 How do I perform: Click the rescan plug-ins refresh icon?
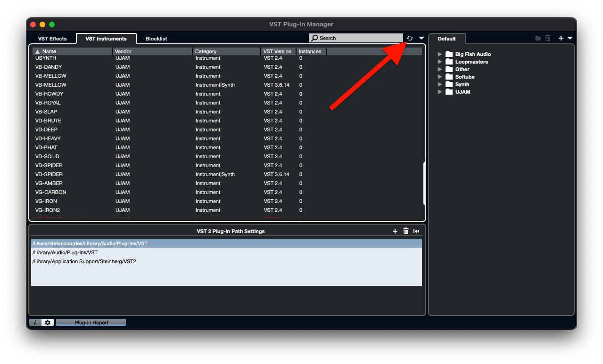click(410, 38)
